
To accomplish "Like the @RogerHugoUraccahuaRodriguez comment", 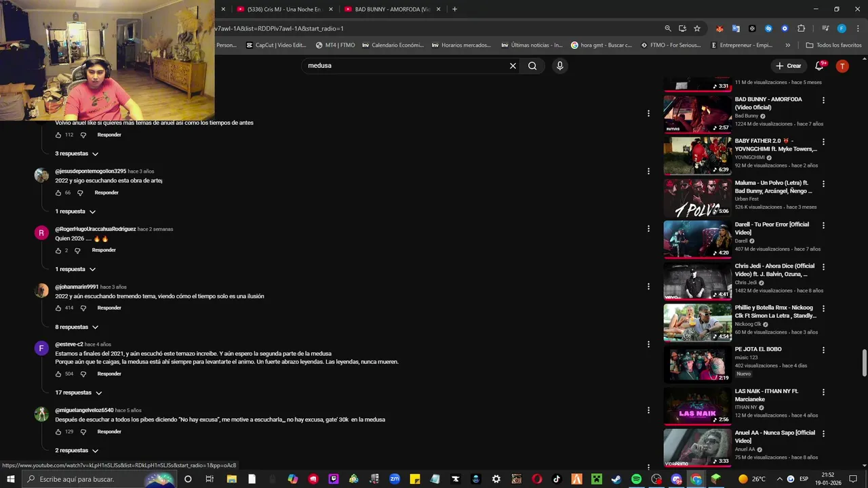I will coord(58,250).
